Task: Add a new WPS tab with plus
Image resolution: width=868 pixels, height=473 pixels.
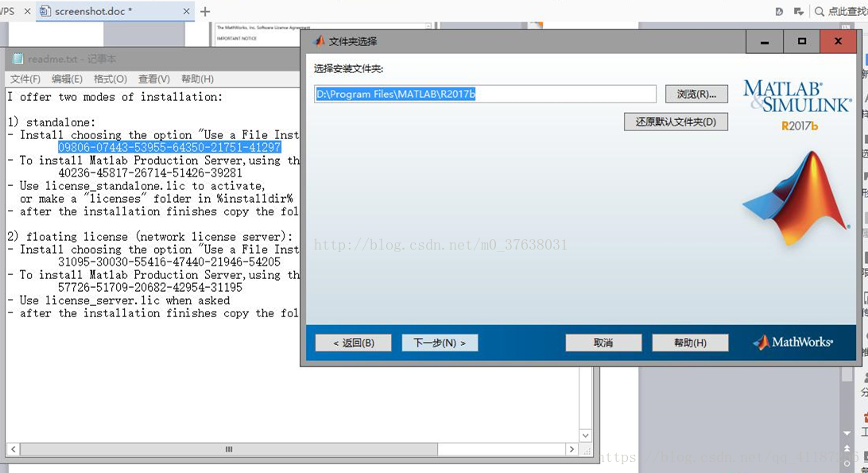Action: click(x=205, y=11)
